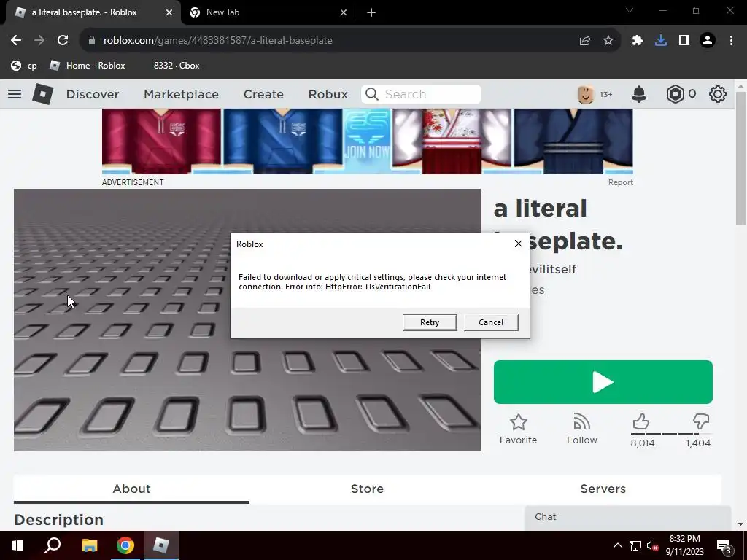Open the Chrome extensions puzzle icon
Screen dimensions: 747x560
coord(637,41)
